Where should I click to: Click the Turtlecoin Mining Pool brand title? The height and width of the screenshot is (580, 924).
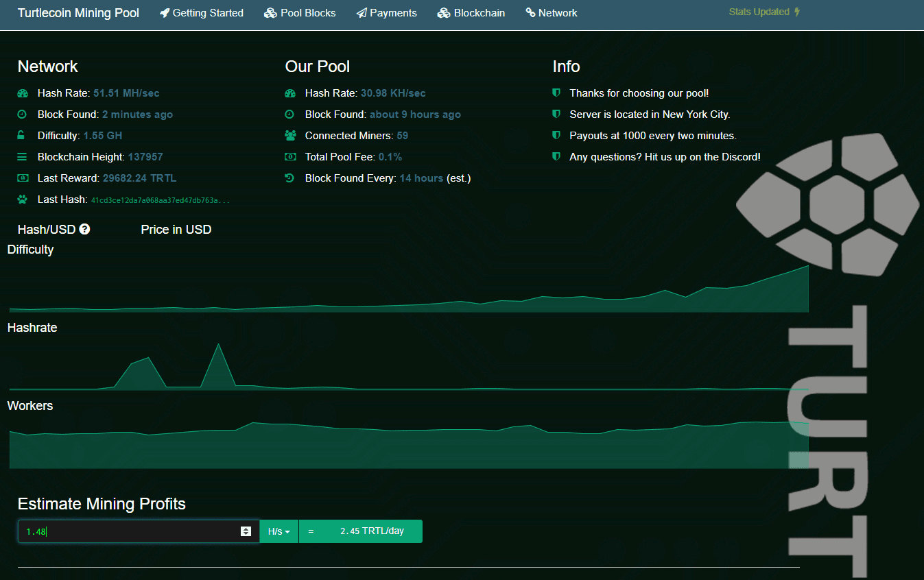click(78, 13)
